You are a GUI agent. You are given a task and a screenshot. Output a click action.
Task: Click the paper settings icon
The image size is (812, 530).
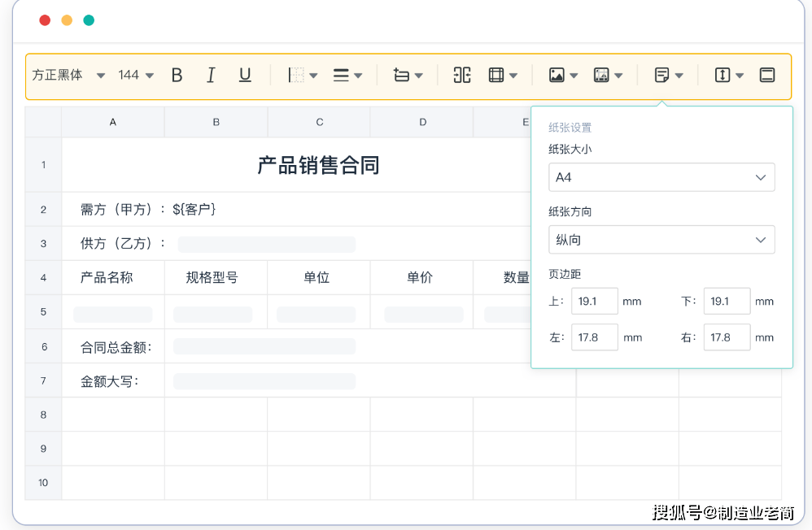pos(661,75)
